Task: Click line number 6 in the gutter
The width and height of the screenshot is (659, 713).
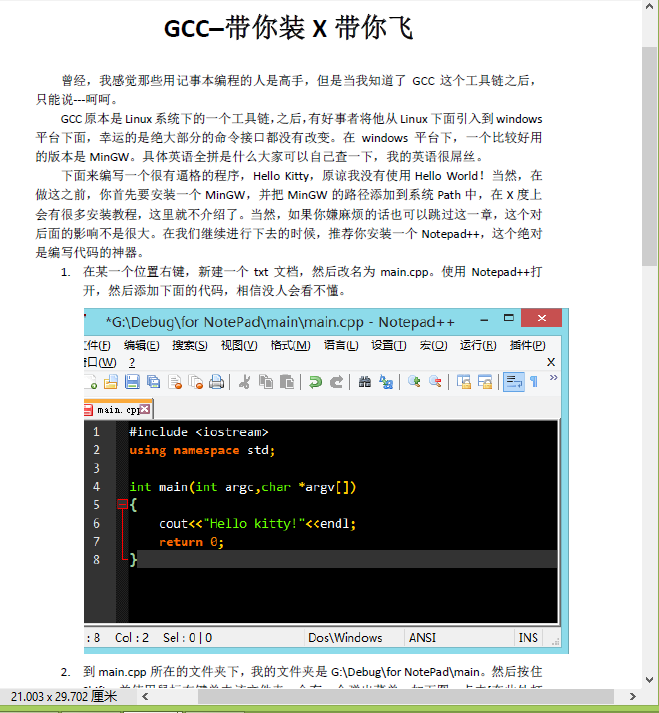Action: [96, 523]
